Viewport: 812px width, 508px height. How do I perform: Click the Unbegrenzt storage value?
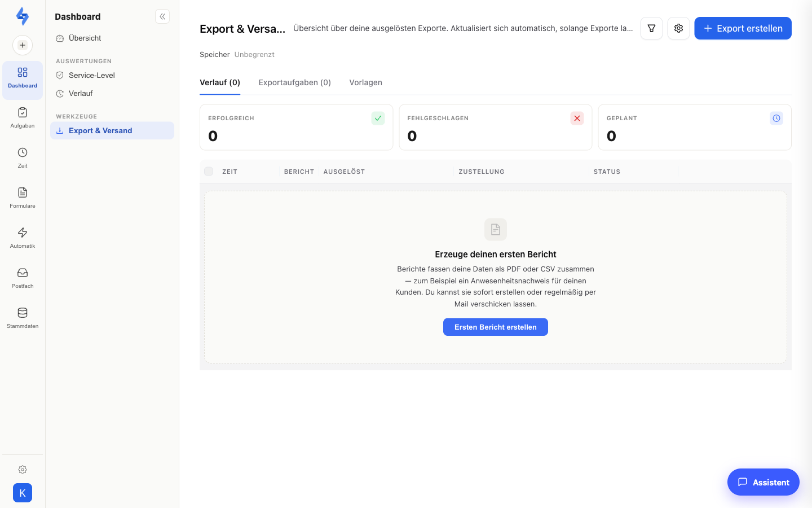(x=254, y=55)
